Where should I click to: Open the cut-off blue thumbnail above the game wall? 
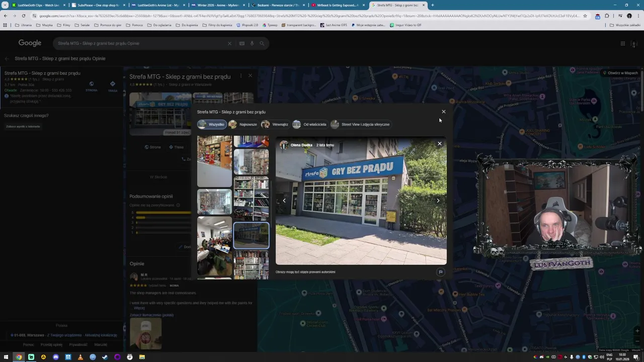point(251,141)
